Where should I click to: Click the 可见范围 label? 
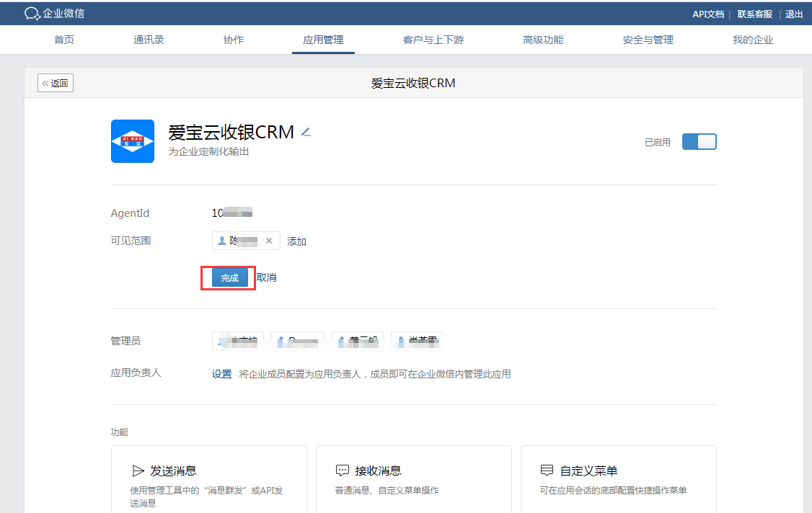(131, 241)
